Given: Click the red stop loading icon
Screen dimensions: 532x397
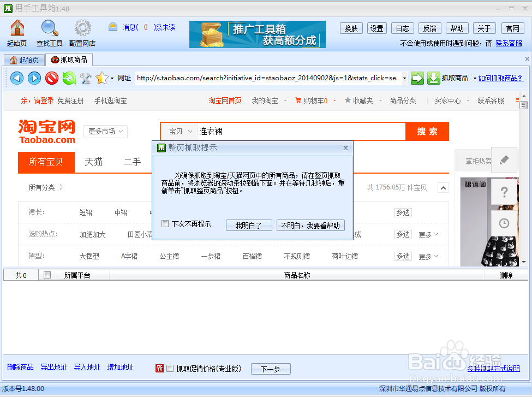Looking at the screenshot, I should tap(51, 78).
